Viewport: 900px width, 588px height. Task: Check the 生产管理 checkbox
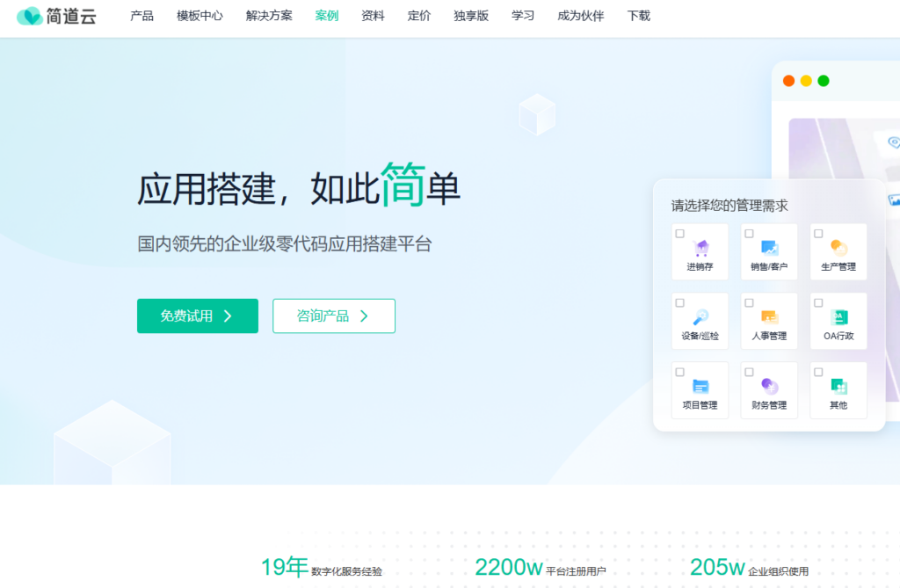(x=818, y=234)
